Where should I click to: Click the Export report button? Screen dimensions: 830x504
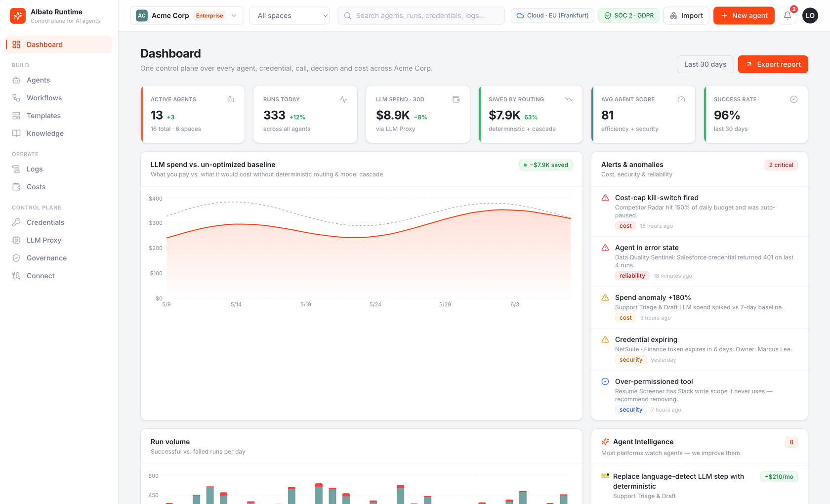(x=773, y=64)
